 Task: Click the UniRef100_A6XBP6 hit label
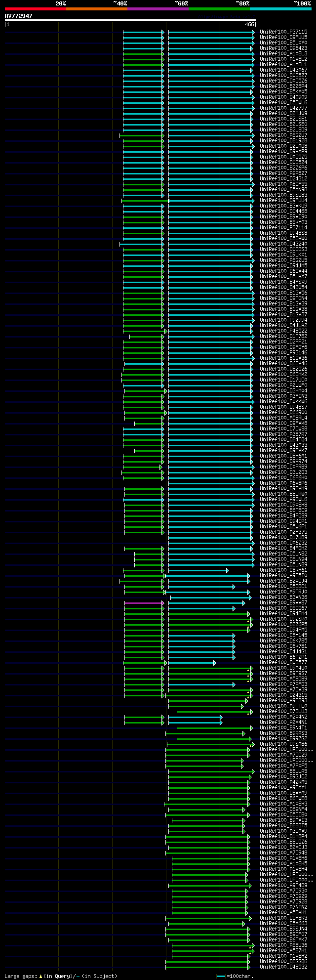283,483
